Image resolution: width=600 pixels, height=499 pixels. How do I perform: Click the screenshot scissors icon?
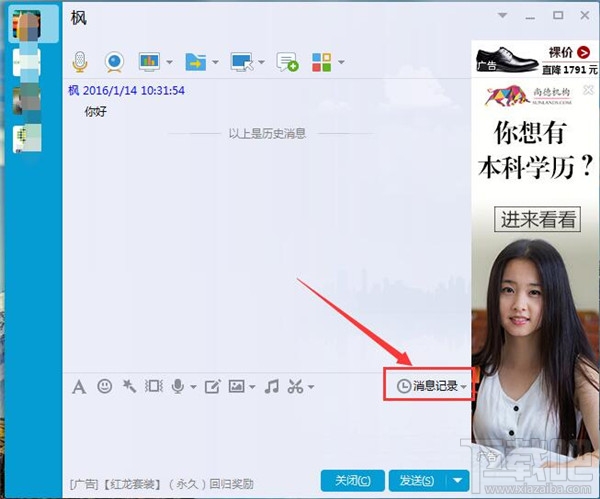295,386
